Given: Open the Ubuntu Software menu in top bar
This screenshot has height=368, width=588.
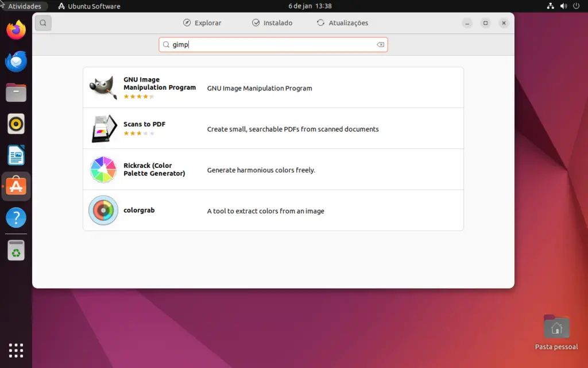Looking at the screenshot, I should click(89, 6).
